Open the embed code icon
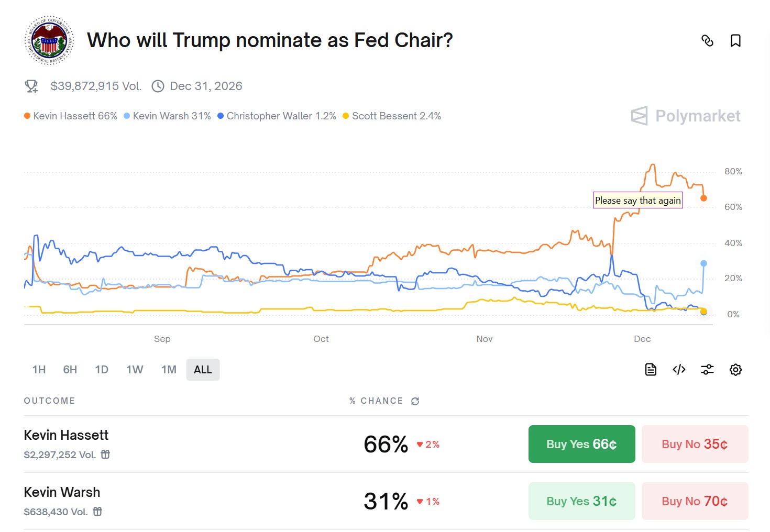 click(x=679, y=370)
